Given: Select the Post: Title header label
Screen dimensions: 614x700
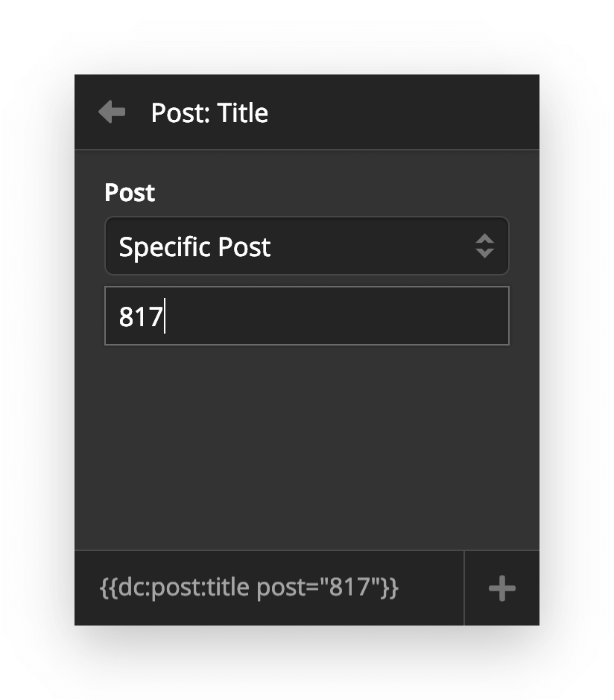Looking at the screenshot, I should coord(209,112).
